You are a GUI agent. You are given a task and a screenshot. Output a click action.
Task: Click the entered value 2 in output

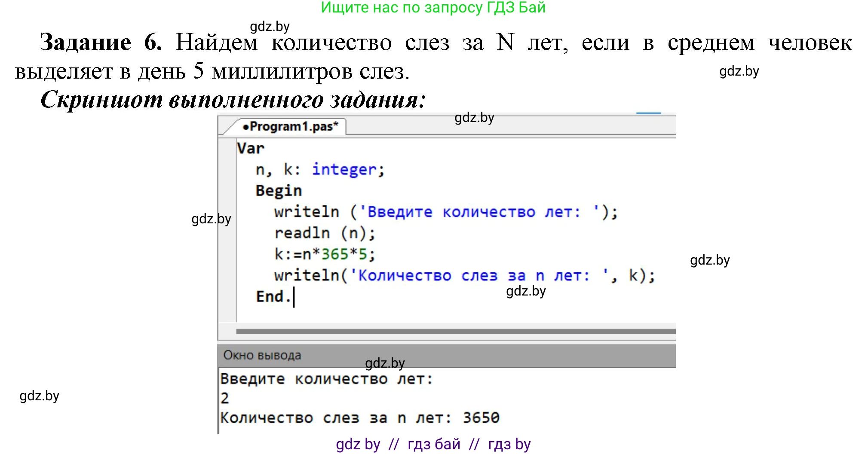225,398
